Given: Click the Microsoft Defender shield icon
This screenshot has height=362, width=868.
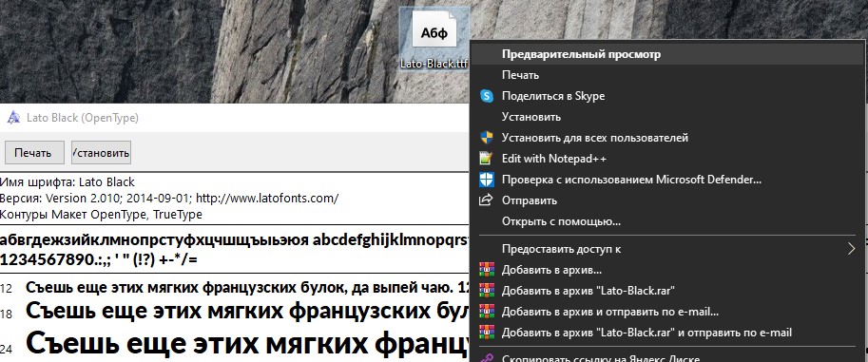Looking at the screenshot, I should pos(487,180).
